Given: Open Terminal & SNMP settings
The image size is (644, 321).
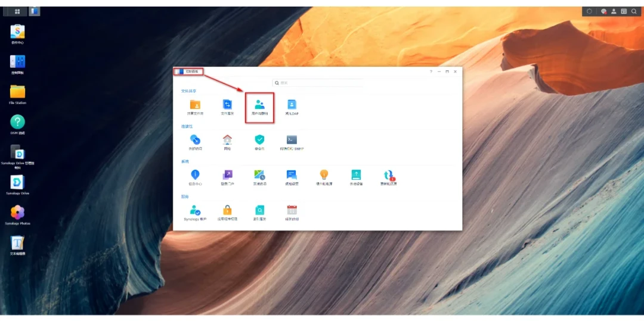Looking at the screenshot, I should (x=292, y=143).
